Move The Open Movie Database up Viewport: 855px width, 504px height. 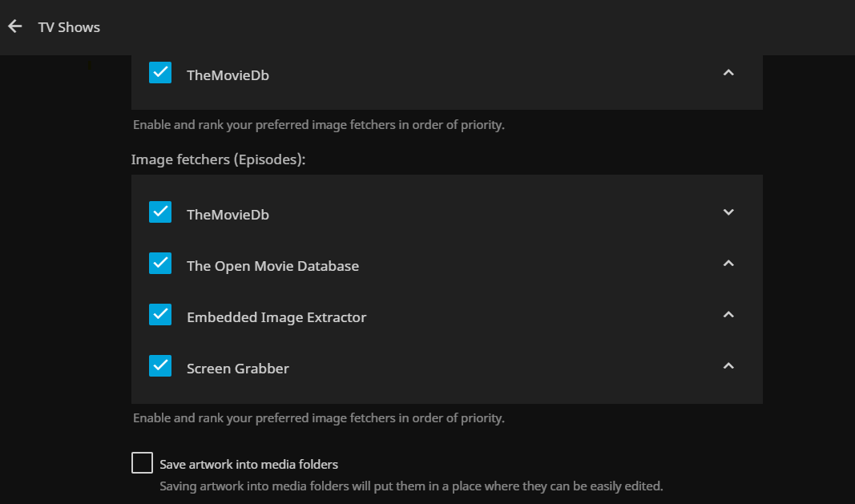[728, 264]
